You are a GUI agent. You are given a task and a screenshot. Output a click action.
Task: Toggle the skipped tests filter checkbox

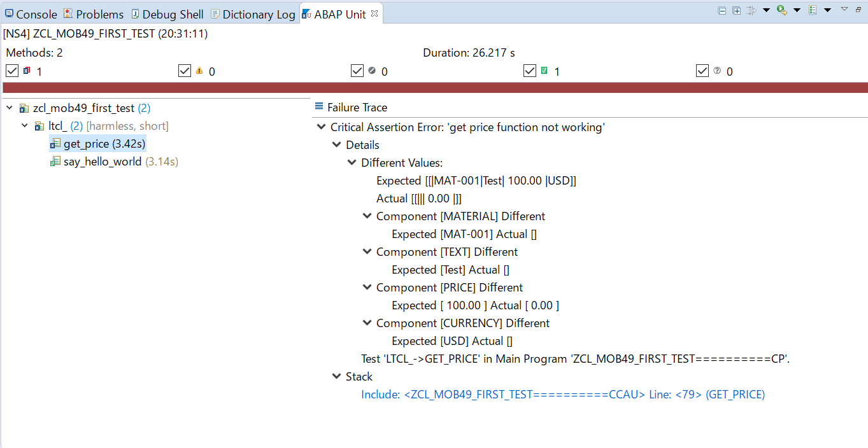coord(357,71)
